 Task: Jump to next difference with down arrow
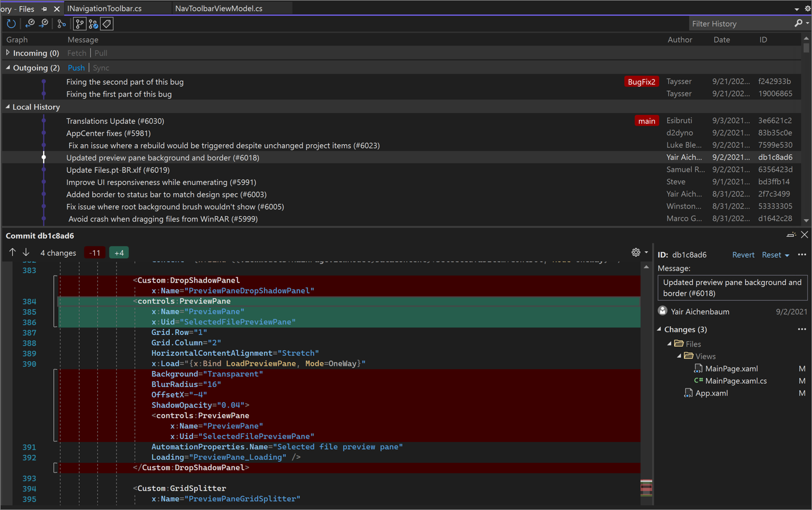click(26, 252)
